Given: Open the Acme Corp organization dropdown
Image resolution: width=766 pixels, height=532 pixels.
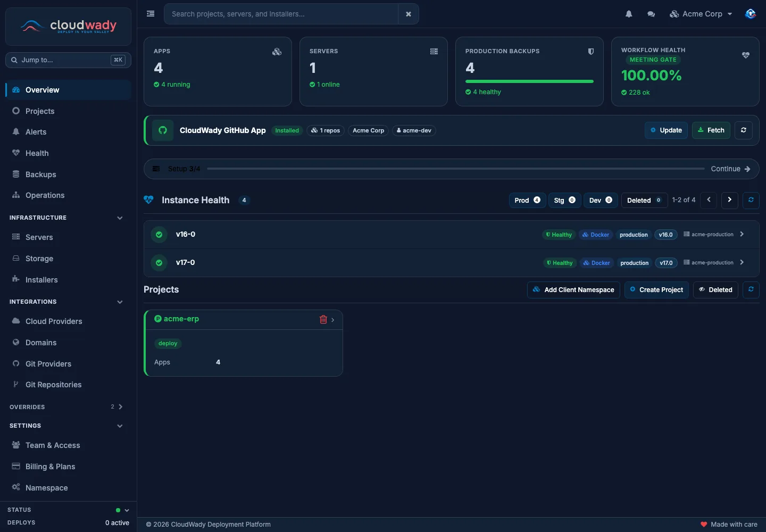Looking at the screenshot, I should tap(701, 14).
